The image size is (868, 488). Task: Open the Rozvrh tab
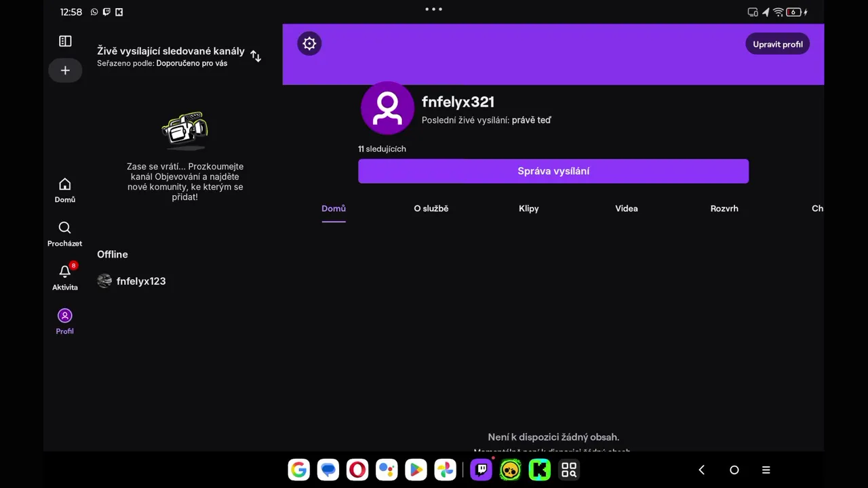pos(724,209)
